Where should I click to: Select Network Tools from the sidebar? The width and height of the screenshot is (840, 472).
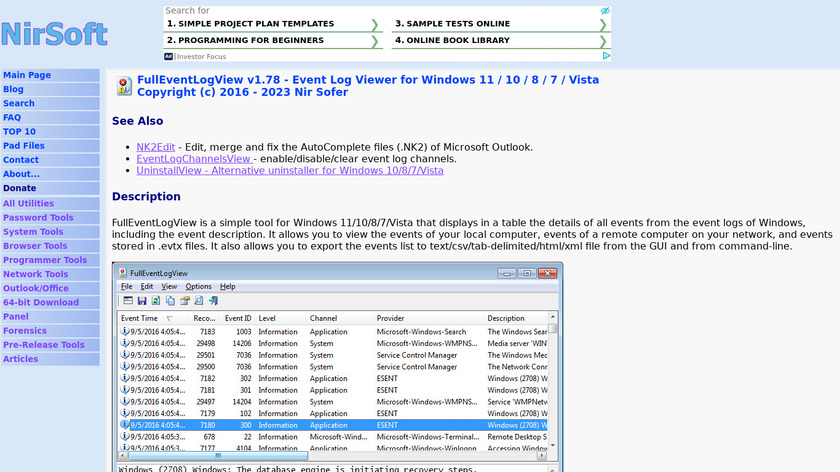(x=36, y=274)
